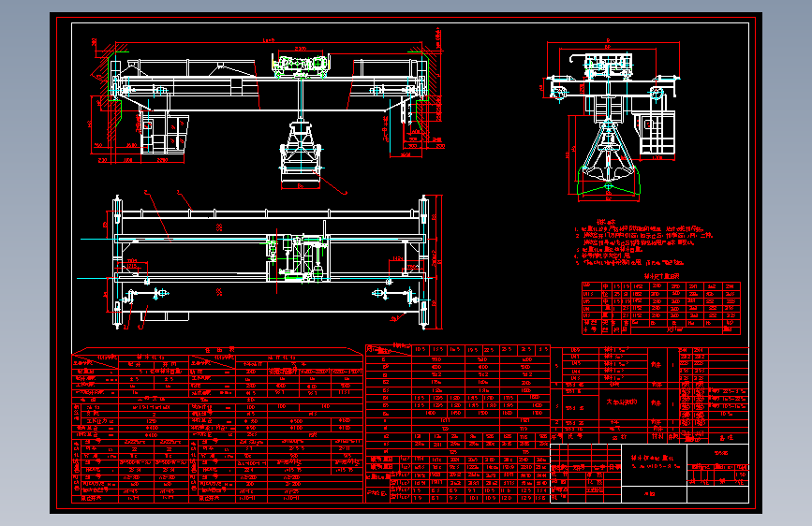Select the overall span dimension above front elevation
812x526 pixels.
click(269, 41)
